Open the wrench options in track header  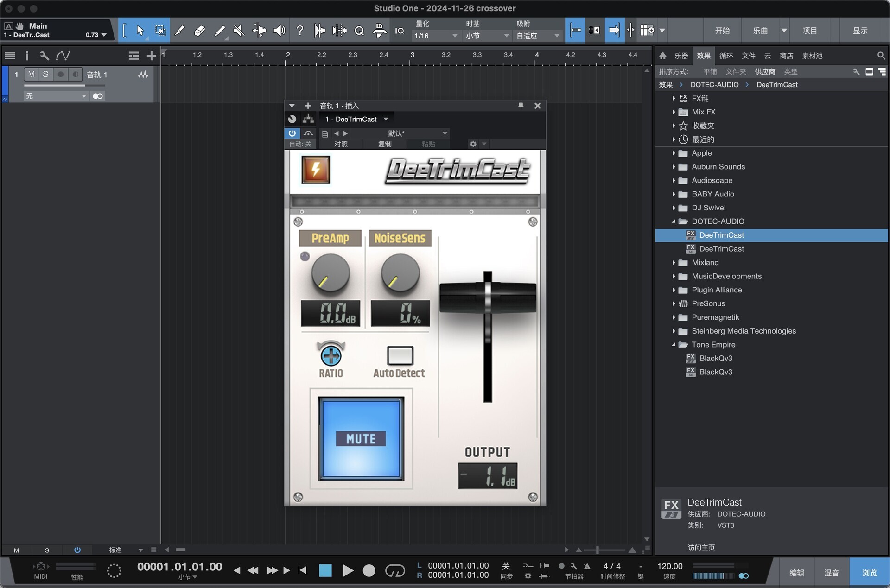44,56
